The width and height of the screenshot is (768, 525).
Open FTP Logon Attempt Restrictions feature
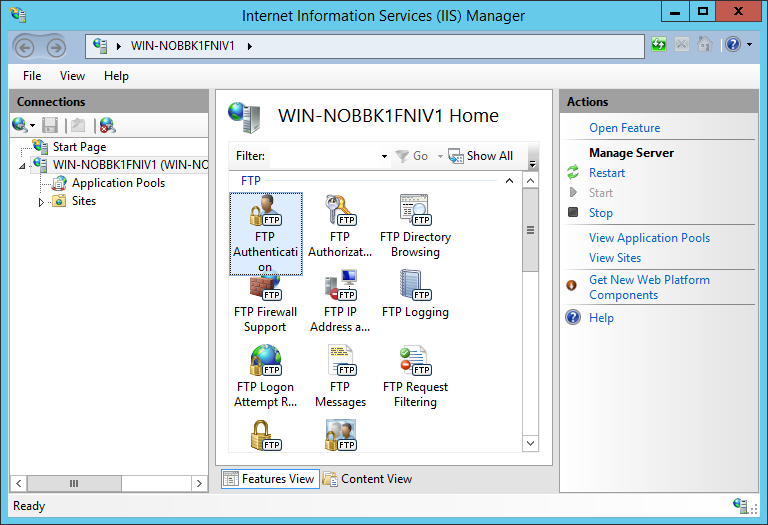(265, 376)
